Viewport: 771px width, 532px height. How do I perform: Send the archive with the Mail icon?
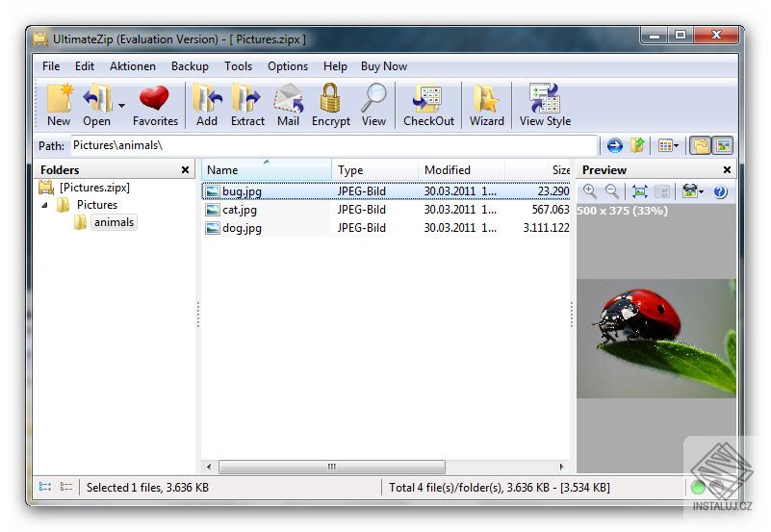pos(288,105)
